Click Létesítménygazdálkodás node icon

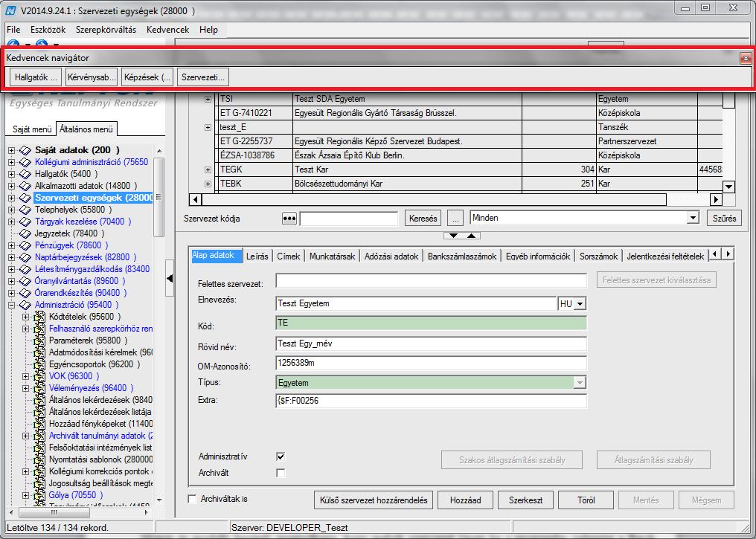pyautogui.click(x=25, y=269)
